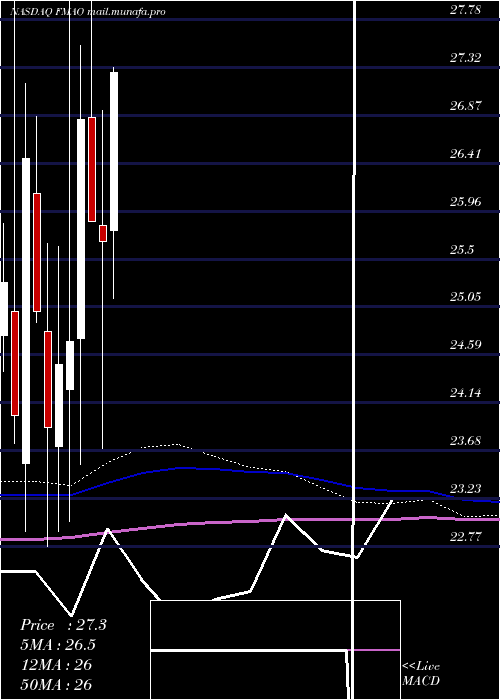Click the 27.32 price axis label
500x700 pixels.
[466, 58]
